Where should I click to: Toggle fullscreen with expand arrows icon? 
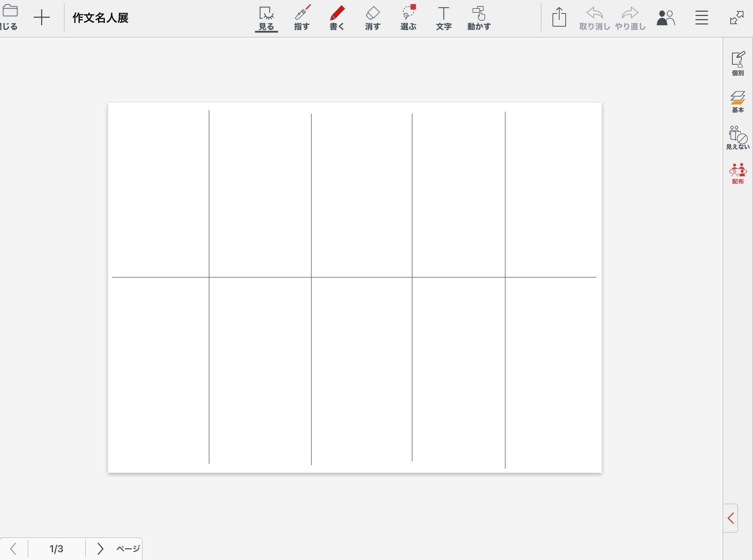click(x=737, y=18)
